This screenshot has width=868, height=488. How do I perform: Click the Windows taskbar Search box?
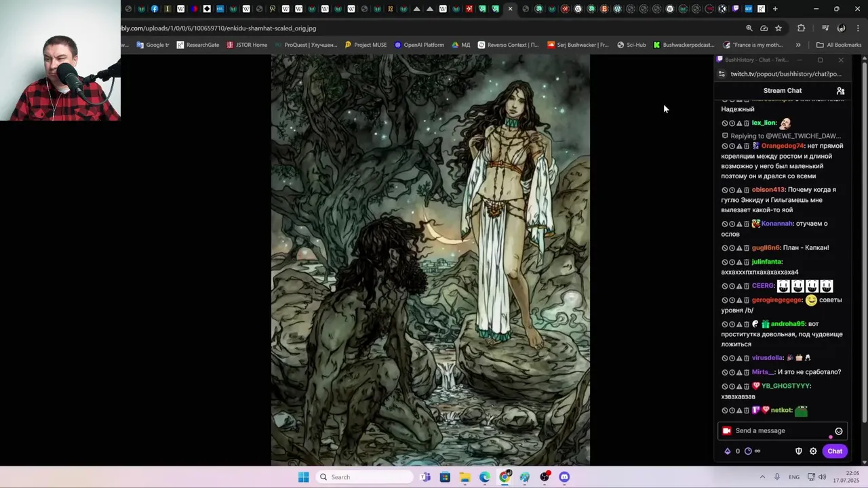click(x=365, y=477)
